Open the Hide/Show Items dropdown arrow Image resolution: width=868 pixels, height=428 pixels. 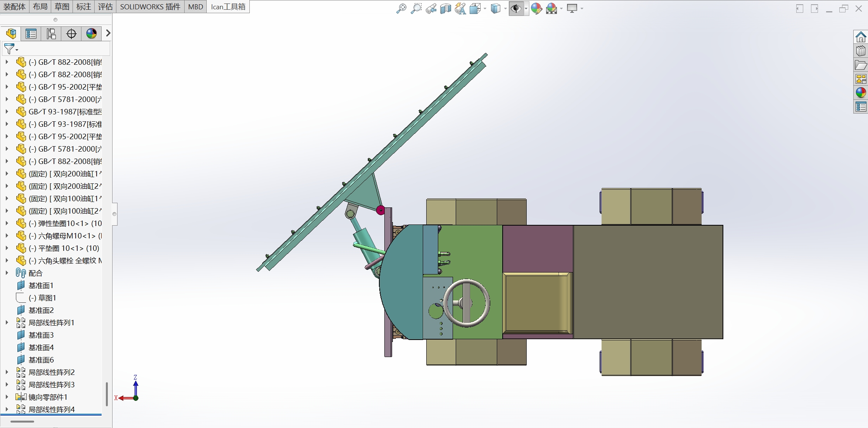(x=526, y=9)
